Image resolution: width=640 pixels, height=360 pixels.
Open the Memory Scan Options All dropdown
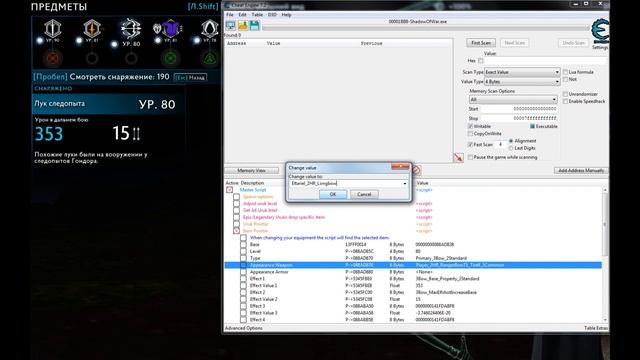tap(513, 99)
